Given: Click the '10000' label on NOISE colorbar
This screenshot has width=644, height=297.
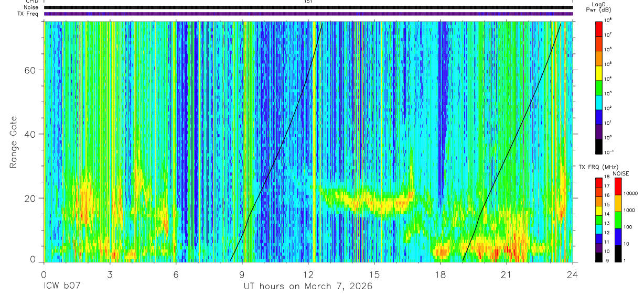Looking at the screenshot, I should pos(630,194).
